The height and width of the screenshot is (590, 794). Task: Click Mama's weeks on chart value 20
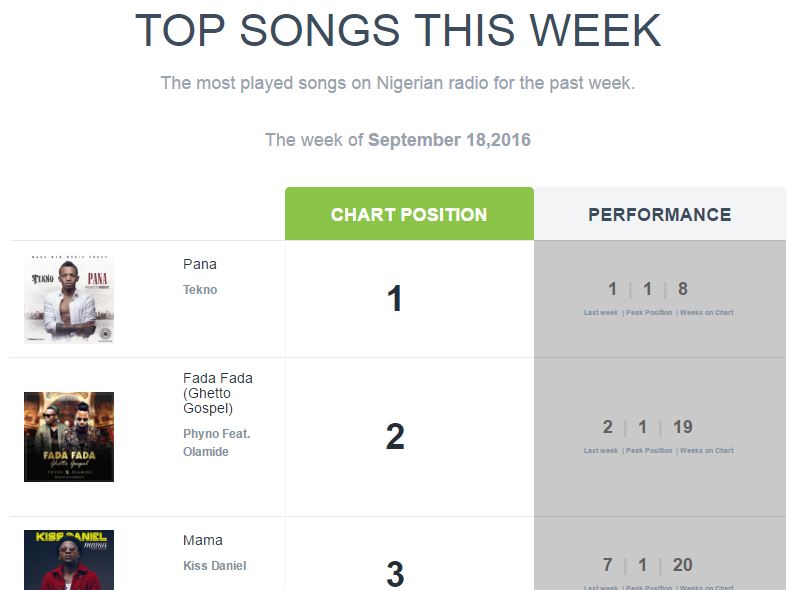point(683,565)
